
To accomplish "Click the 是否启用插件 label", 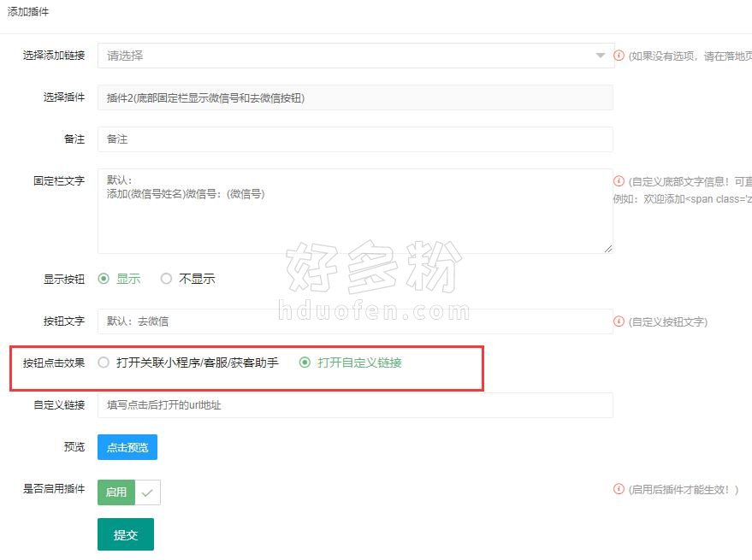I will click(x=54, y=488).
